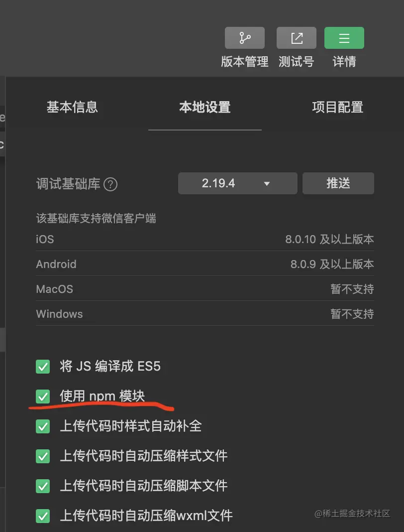The image size is (404, 532).
Task: Open the 测试号 panel icon
Action: [296, 37]
